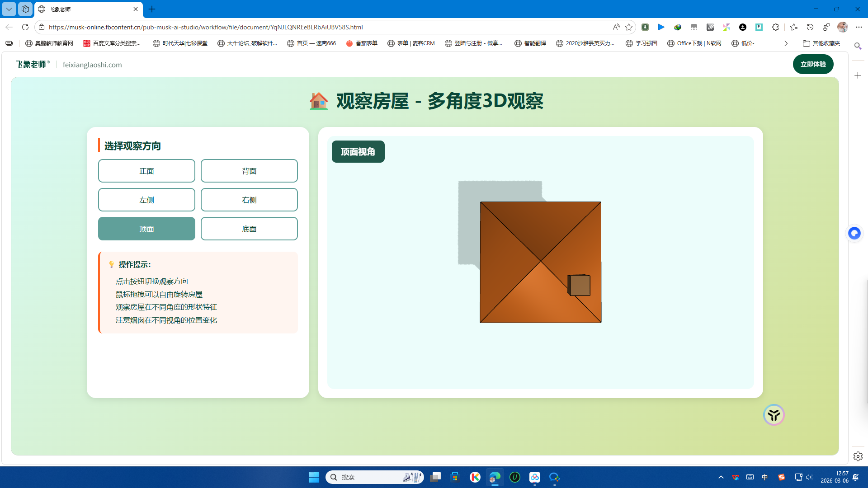Click the Copilot bubble on the right edge

pyautogui.click(x=854, y=233)
